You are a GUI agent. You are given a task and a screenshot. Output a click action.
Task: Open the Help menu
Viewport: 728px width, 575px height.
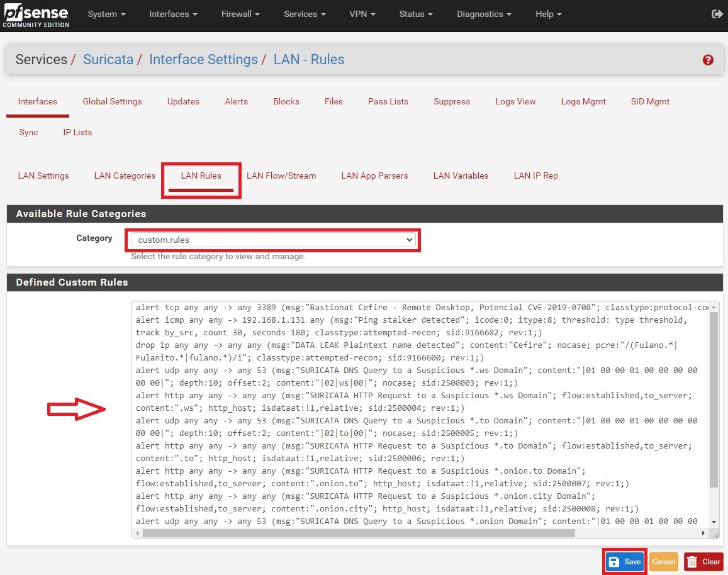pos(548,14)
